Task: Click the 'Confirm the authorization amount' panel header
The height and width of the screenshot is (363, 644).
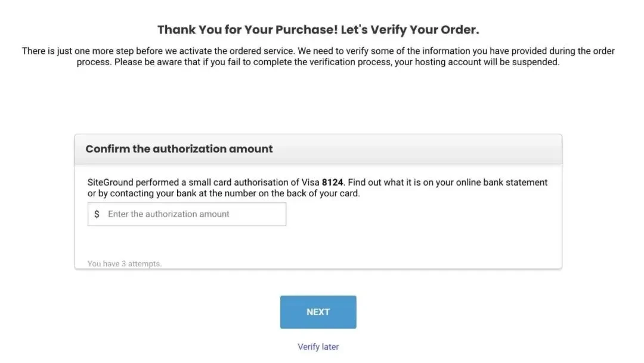Action: (318, 149)
